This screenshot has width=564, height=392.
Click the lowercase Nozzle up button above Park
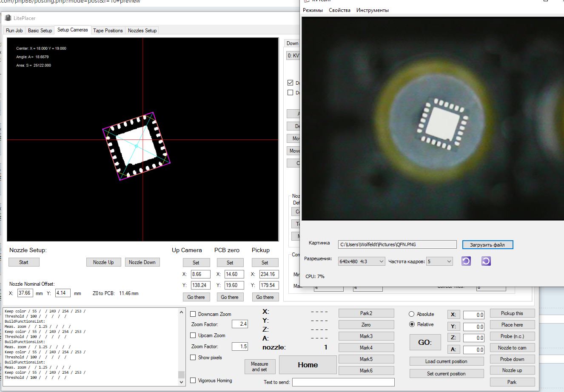(x=512, y=370)
